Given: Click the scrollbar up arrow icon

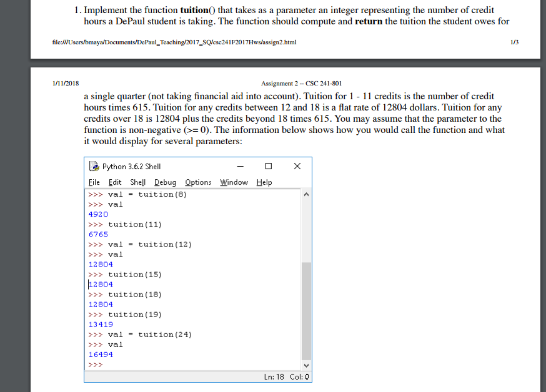Looking at the screenshot, I should (305, 194).
